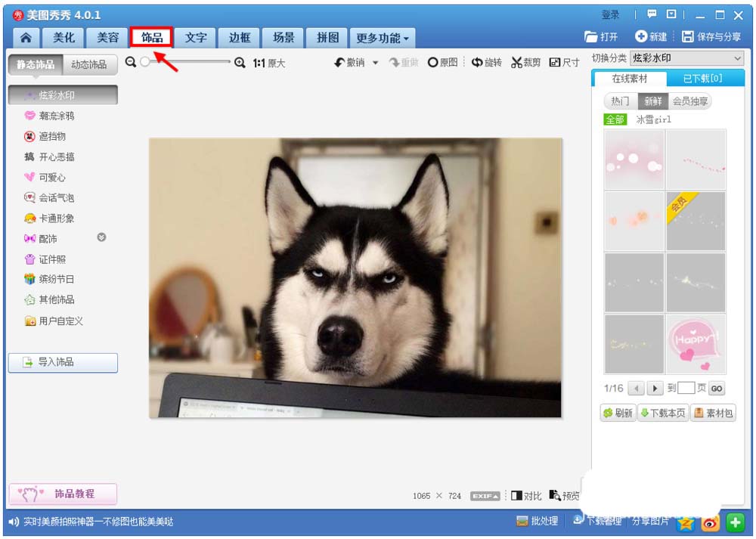Click the zoom in magnifier
Screen dimensions: 756x539
coord(240,63)
